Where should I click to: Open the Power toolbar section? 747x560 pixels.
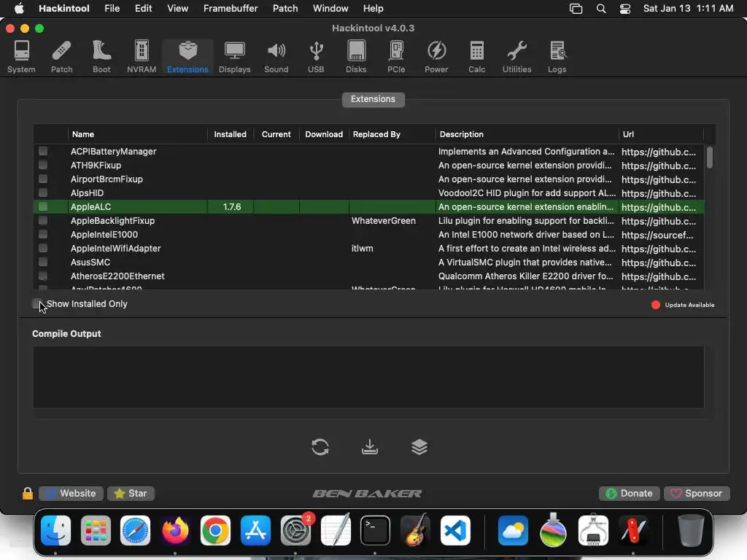(x=436, y=57)
